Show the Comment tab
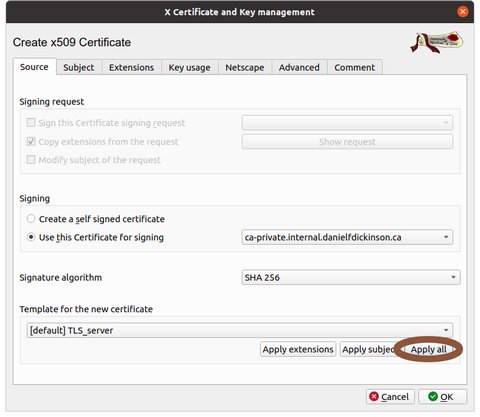The width and height of the screenshot is (480, 417). pos(355,67)
